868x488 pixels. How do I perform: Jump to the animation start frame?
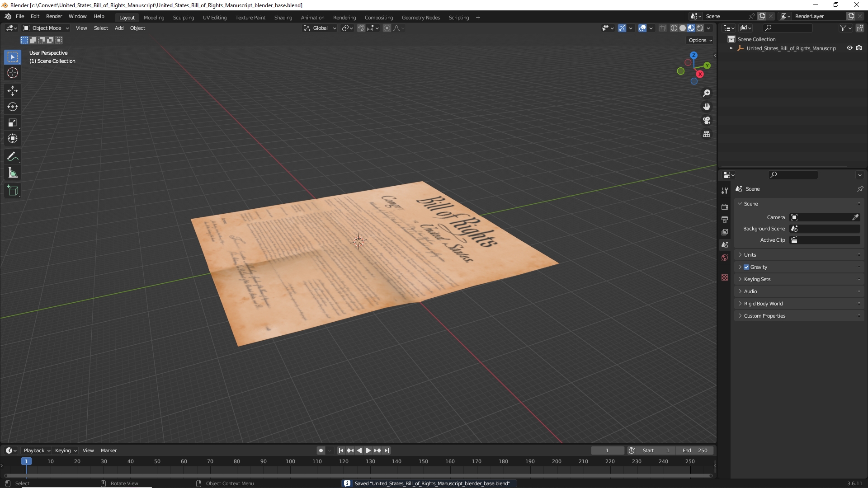coord(341,450)
